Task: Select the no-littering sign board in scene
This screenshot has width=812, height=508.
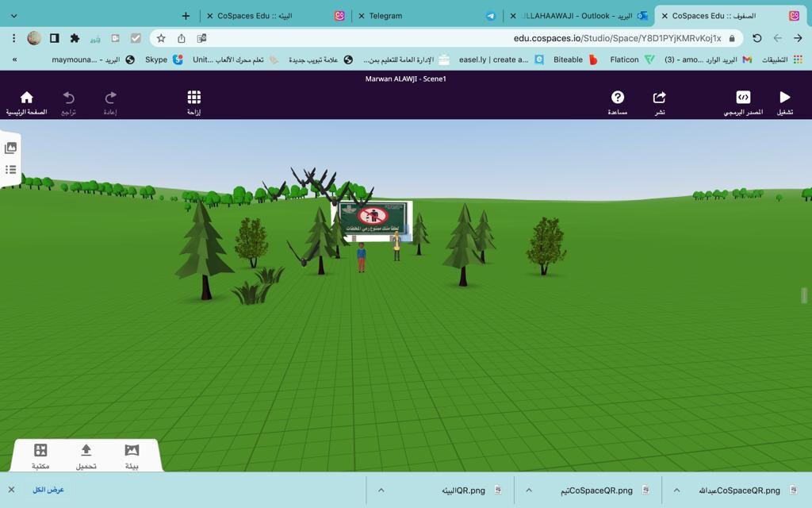Action: click(372, 217)
